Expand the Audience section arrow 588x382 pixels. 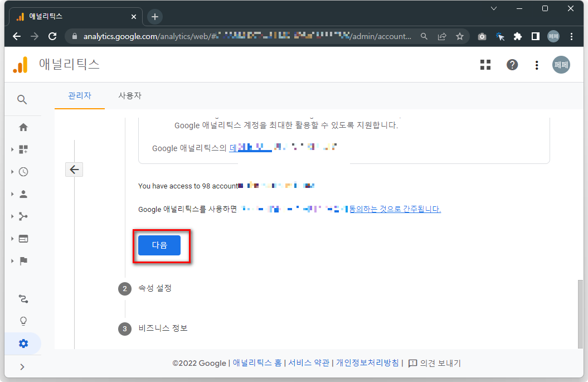12,194
